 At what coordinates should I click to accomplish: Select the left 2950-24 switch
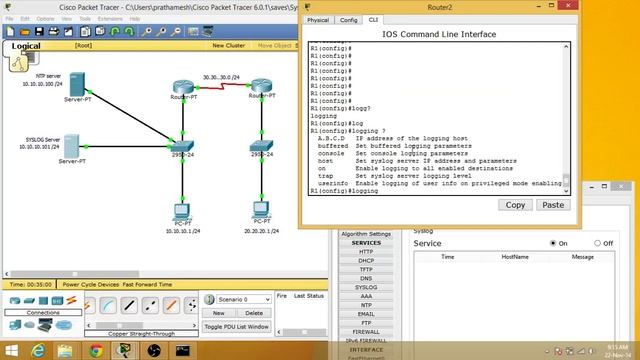click(x=182, y=146)
